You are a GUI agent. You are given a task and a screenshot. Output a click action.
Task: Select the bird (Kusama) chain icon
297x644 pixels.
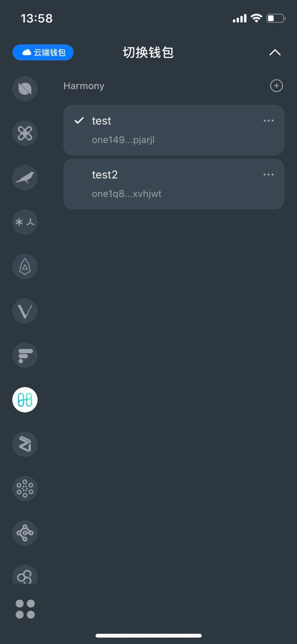coord(25,178)
